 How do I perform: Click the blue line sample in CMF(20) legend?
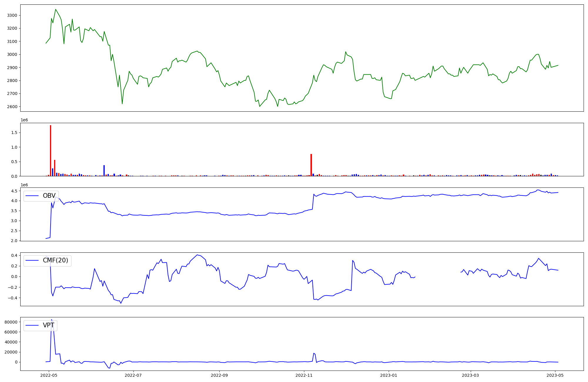tap(32, 261)
